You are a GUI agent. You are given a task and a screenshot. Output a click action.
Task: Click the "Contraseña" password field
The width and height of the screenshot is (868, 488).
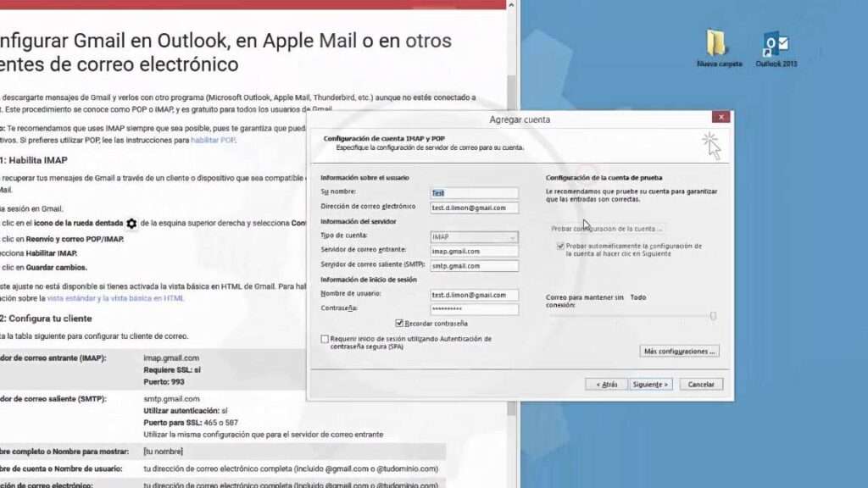click(473, 309)
